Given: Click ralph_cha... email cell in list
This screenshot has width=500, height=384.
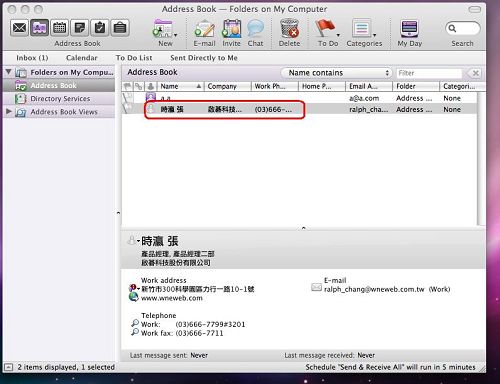Looking at the screenshot, I should click(x=369, y=109).
